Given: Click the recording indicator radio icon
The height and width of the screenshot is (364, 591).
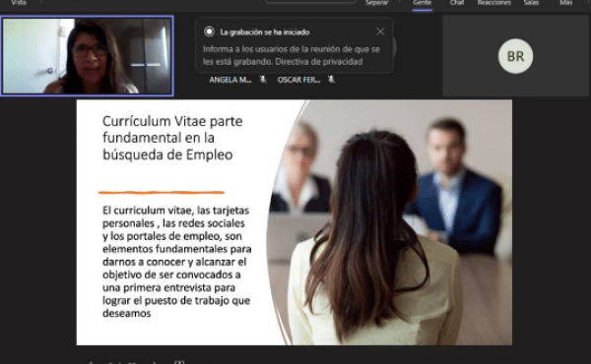Looking at the screenshot, I should pos(209,31).
